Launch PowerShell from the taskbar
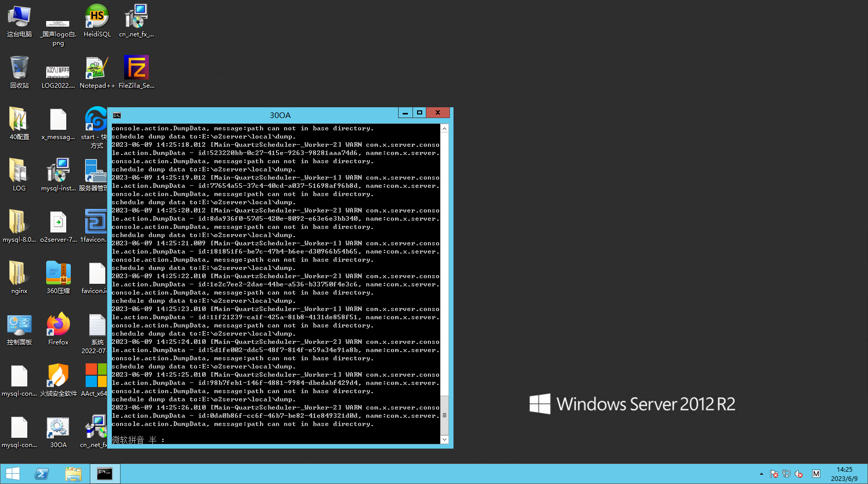The width and height of the screenshot is (868, 484). 42,474
